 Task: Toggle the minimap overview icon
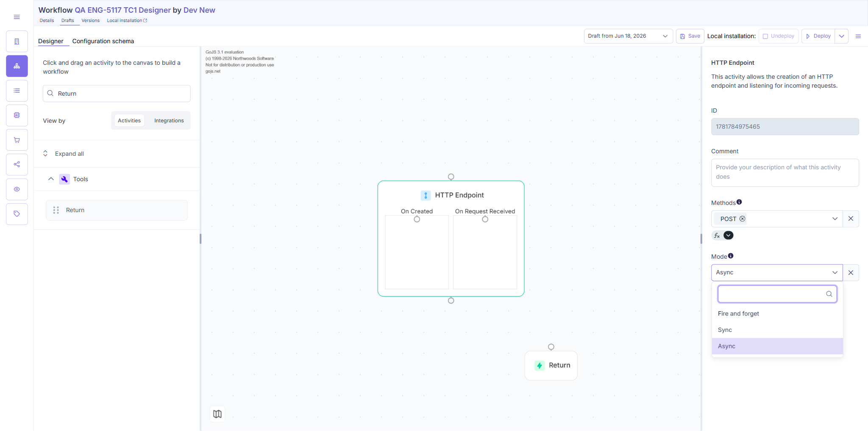click(x=217, y=414)
